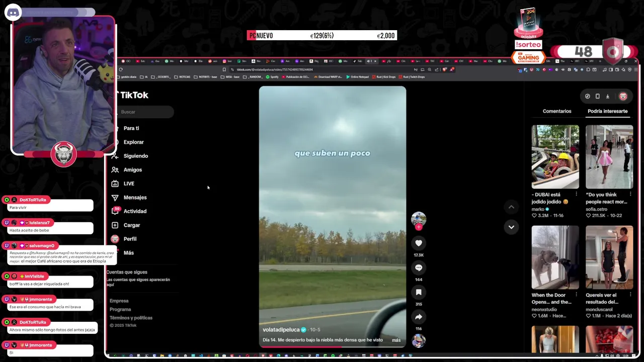
Task: Open the spinning sound disc icon
Action: tap(419, 341)
